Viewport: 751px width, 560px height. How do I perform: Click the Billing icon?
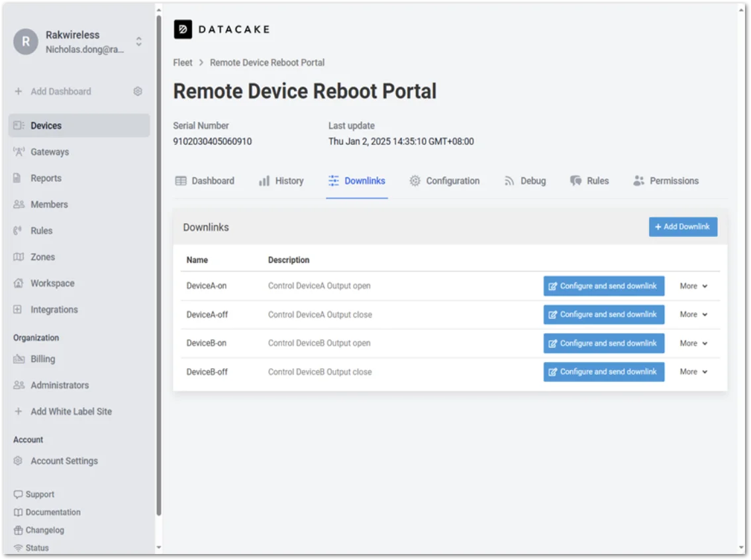point(19,359)
